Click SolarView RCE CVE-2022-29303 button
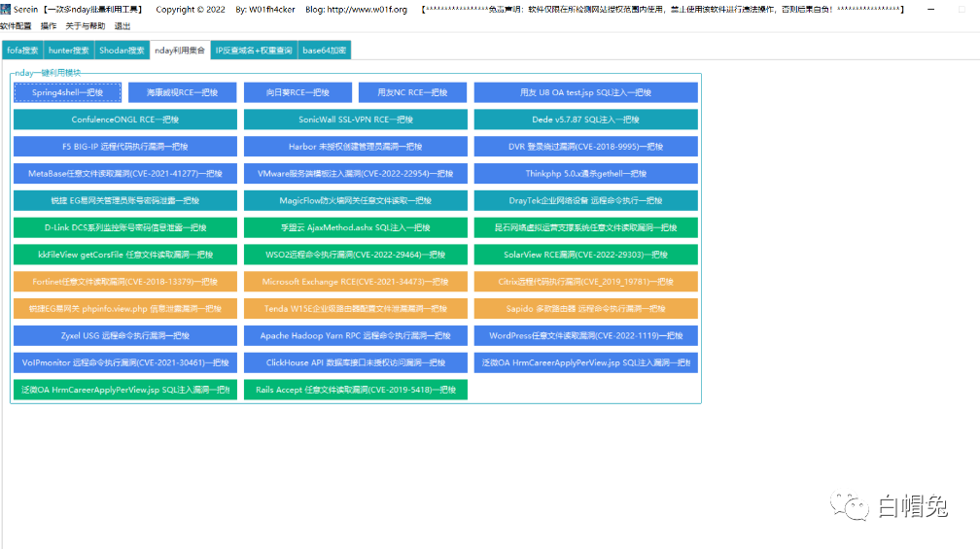The width and height of the screenshot is (980, 549). pos(585,255)
